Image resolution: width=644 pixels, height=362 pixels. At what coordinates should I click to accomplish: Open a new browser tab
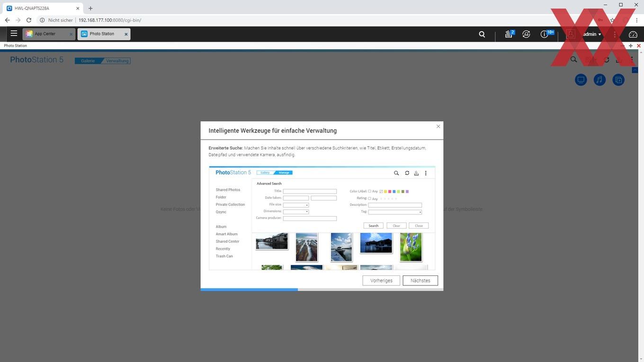[x=90, y=8]
